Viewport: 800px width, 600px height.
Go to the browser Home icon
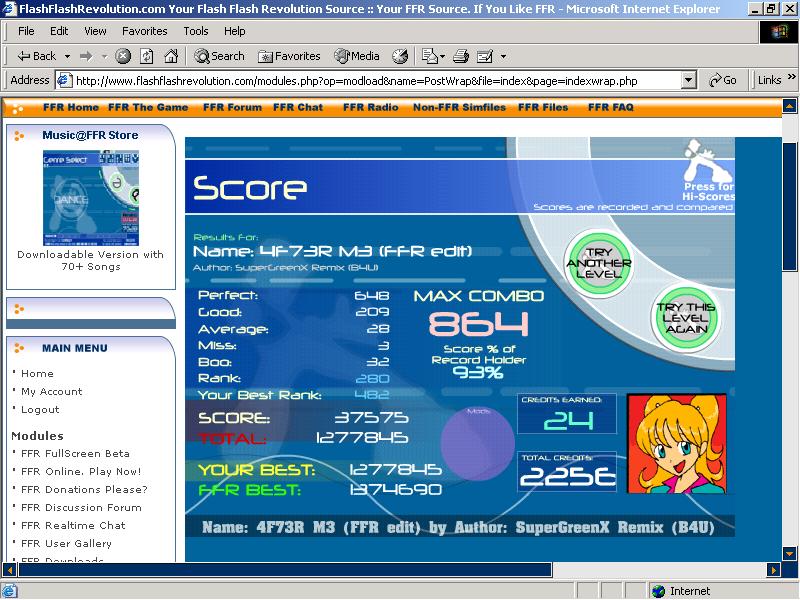point(171,56)
